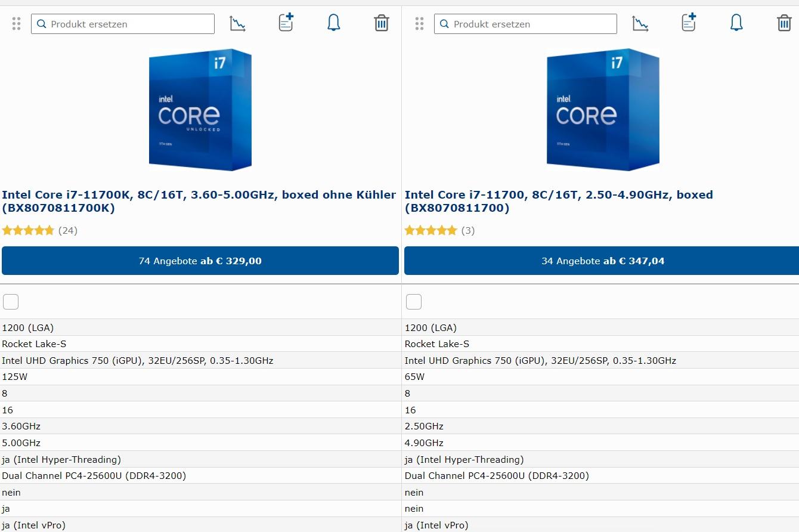Screen dimensions: 799x532
Task: Focus the Produkt ersetzen field above i7-11700K
Action: (x=123, y=24)
